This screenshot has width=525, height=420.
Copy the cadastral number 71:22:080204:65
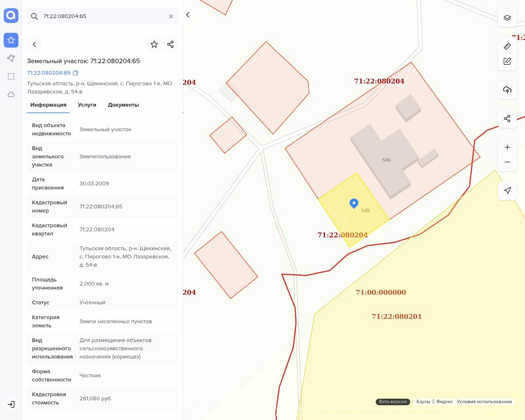click(75, 73)
